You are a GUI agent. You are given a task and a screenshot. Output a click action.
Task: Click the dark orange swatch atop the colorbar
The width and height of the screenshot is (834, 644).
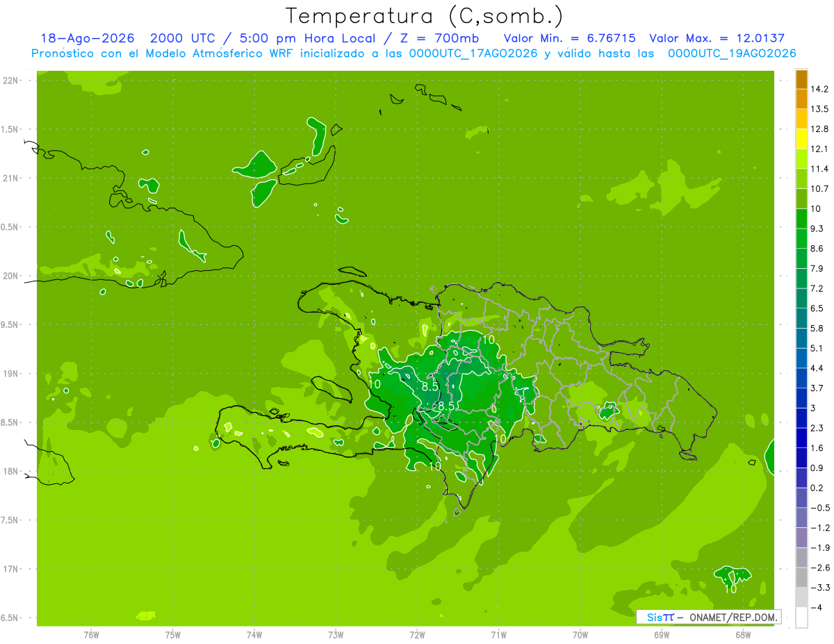(801, 79)
